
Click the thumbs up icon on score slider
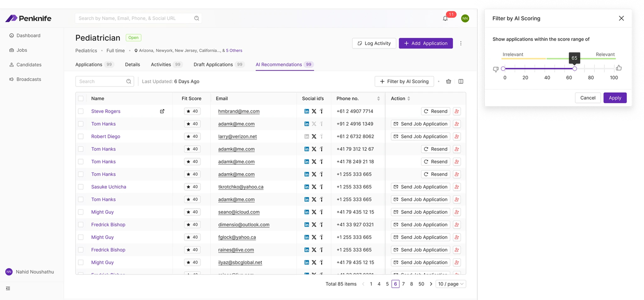point(619,68)
